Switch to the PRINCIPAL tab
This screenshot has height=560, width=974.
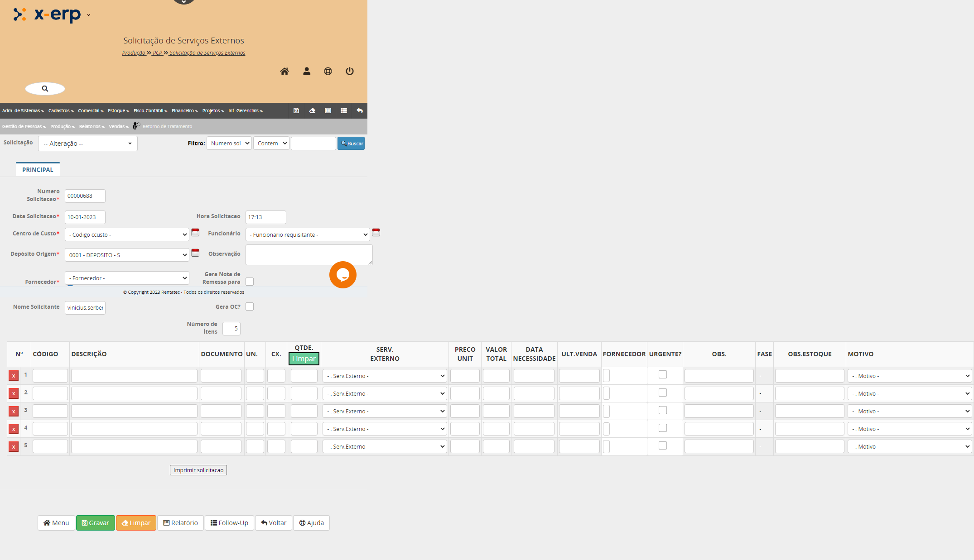pos(38,170)
